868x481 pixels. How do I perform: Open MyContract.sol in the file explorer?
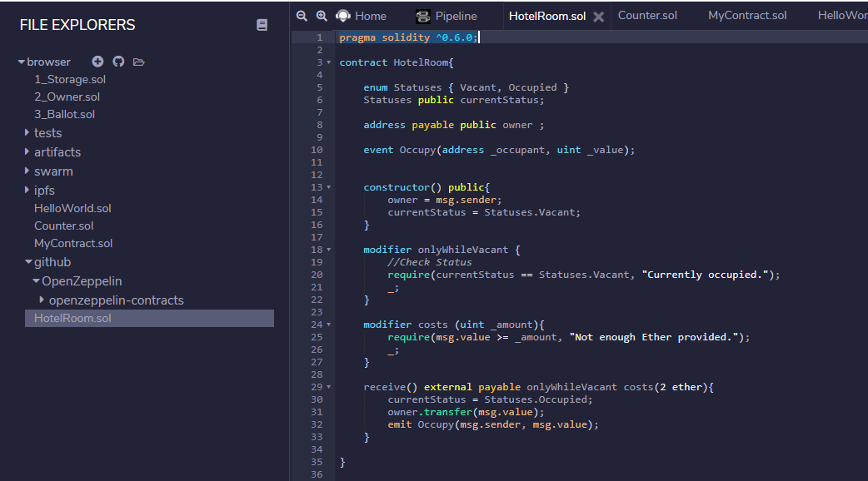73,243
